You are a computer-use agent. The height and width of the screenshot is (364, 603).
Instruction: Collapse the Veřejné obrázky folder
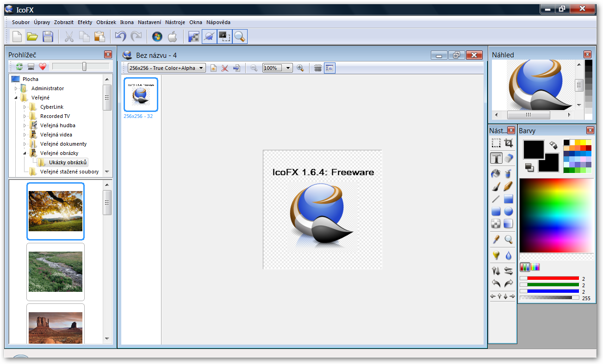click(25, 153)
